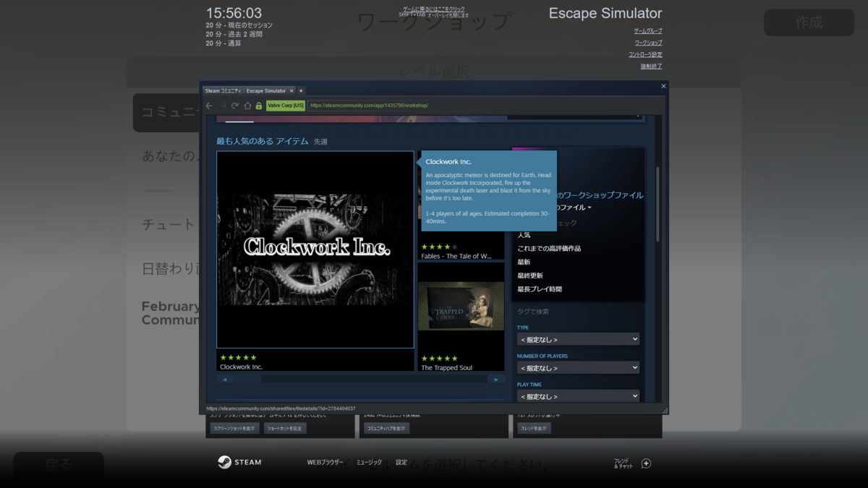This screenshot has width=868, height=488.
Task: Click the Clockwork Inc. five-star rating
Action: (x=238, y=357)
